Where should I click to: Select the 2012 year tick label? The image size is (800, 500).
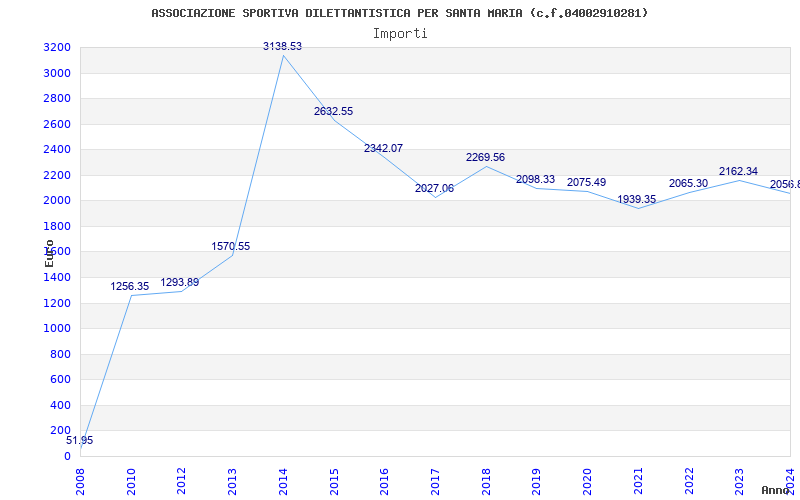182,482
